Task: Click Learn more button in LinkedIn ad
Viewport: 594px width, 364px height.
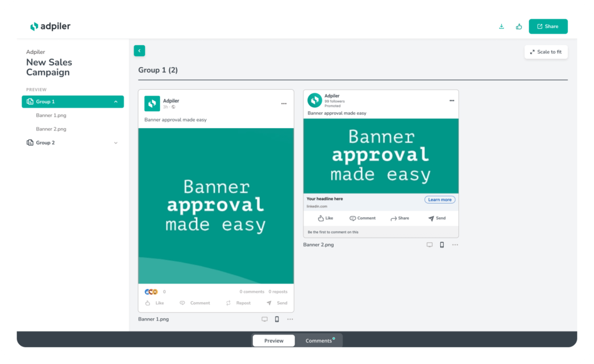Action: click(x=440, y=199)
